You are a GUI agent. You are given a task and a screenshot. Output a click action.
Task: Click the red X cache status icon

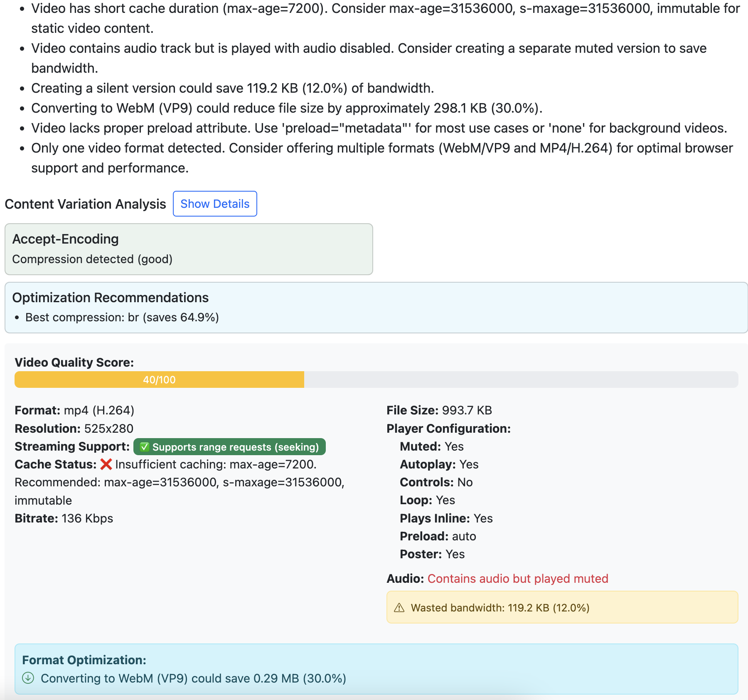[106, 464]
